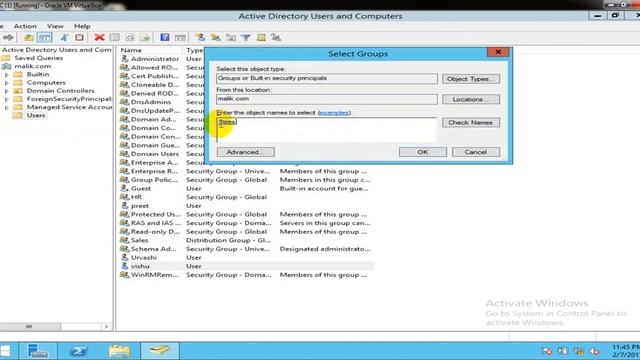The image size is (640, 360).
Task: Open the examples link
Action: 334,112
